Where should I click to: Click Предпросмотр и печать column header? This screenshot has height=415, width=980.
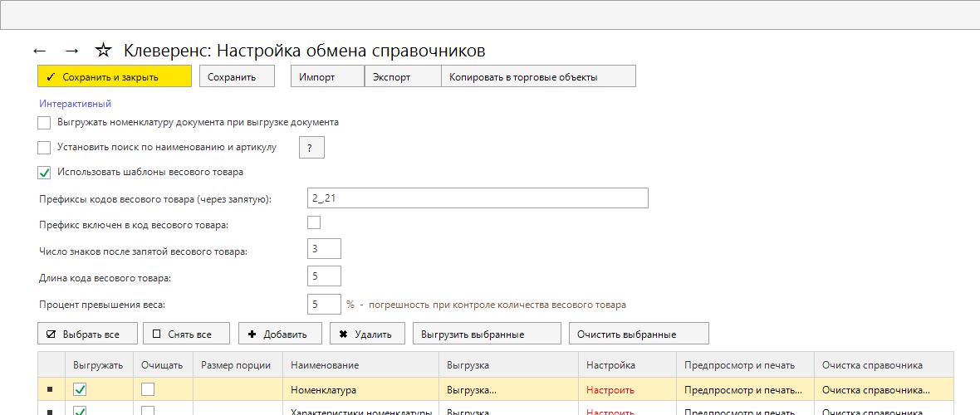(x=745, y=364)
